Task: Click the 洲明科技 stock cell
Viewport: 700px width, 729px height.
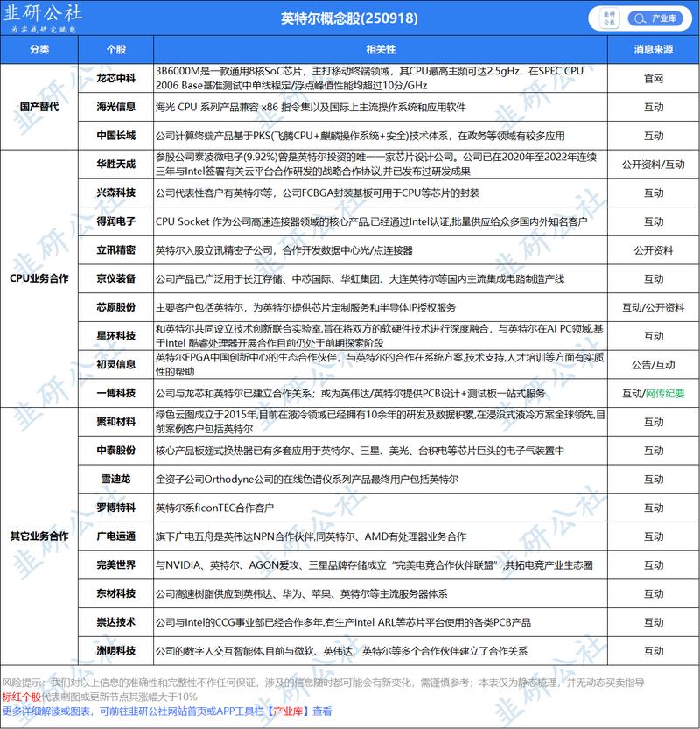Action: click(x=115, y=651)
